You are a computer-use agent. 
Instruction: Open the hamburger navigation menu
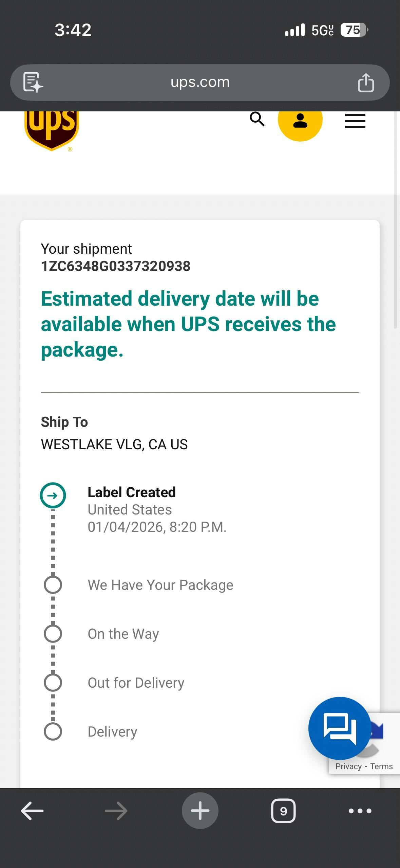pos(355,121)
